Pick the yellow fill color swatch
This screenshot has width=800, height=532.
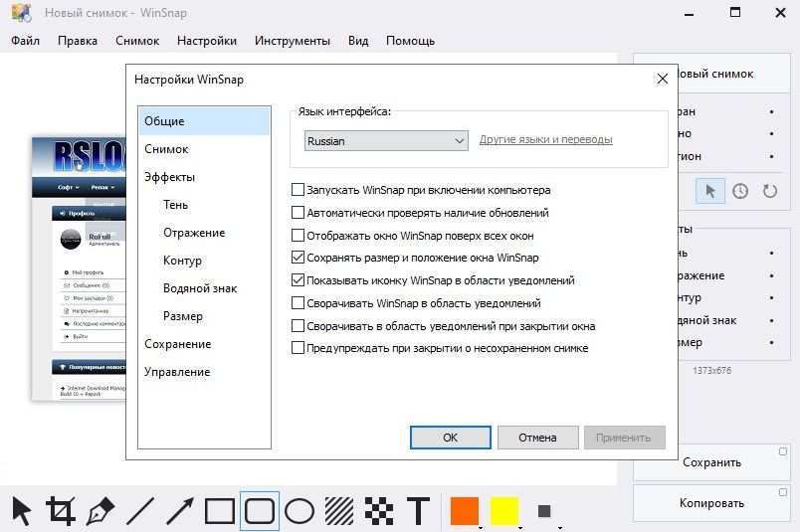504,510
